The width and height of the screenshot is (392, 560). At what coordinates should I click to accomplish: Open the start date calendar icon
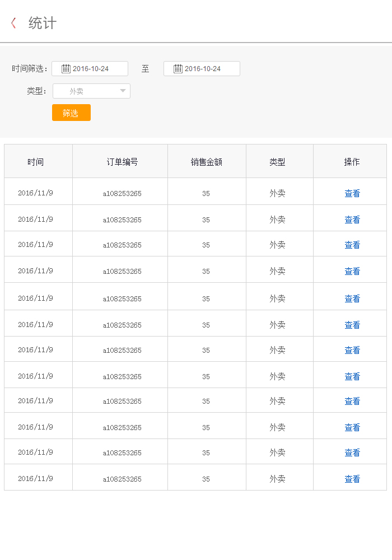pyautogui.click(x=66, y=69)
